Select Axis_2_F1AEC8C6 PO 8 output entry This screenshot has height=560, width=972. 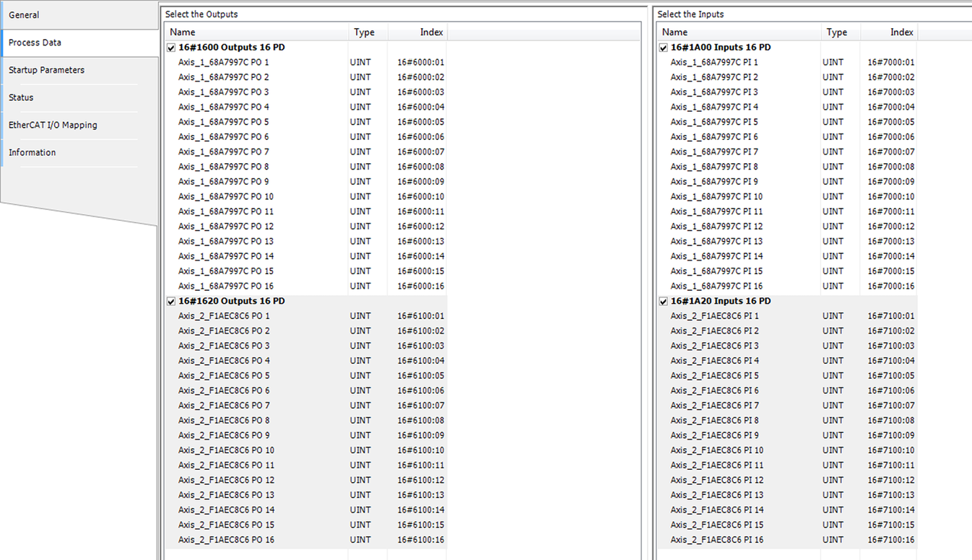(x=224, y=421)
